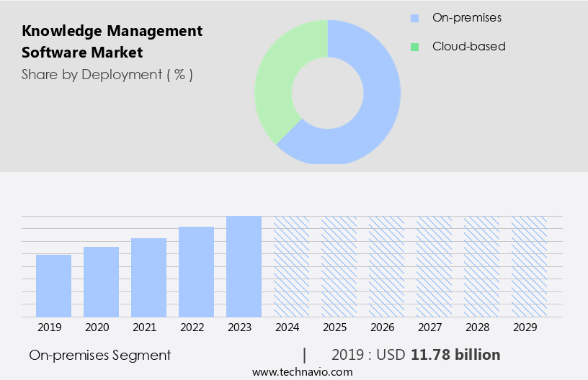Click the On-premises Segment caption
The image size is (588, 380).
(100, 355)
